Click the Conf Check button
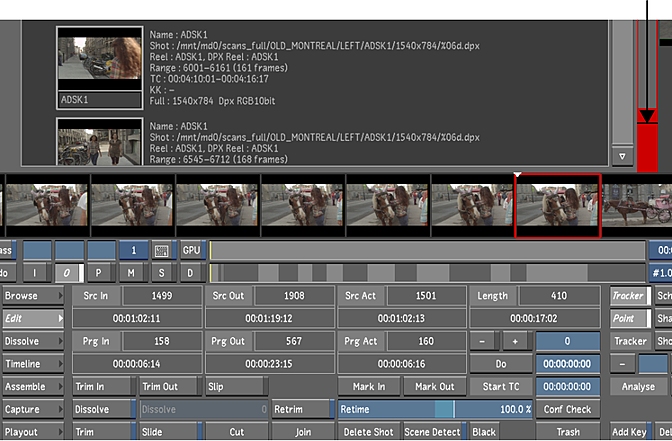This screenshot has width=672, height=441. pos(567,409)
